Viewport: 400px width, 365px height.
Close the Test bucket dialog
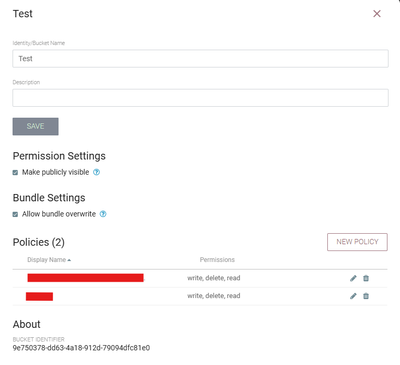(377, 14)
